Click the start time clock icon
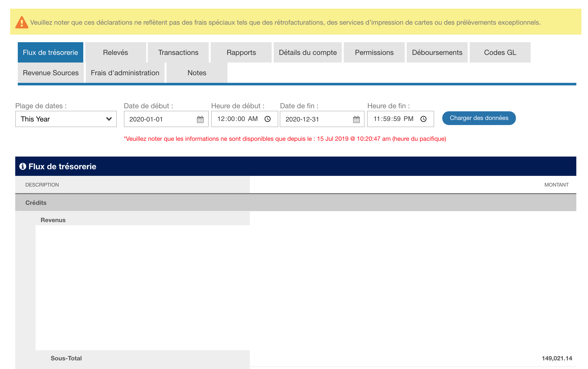The width and height of the screenshot is (588, 369). tap(268, 119)
